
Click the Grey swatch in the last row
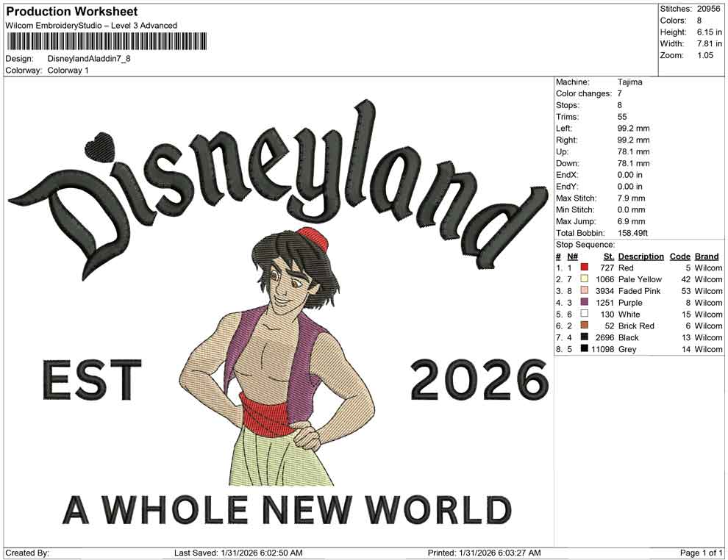[583, 349]
